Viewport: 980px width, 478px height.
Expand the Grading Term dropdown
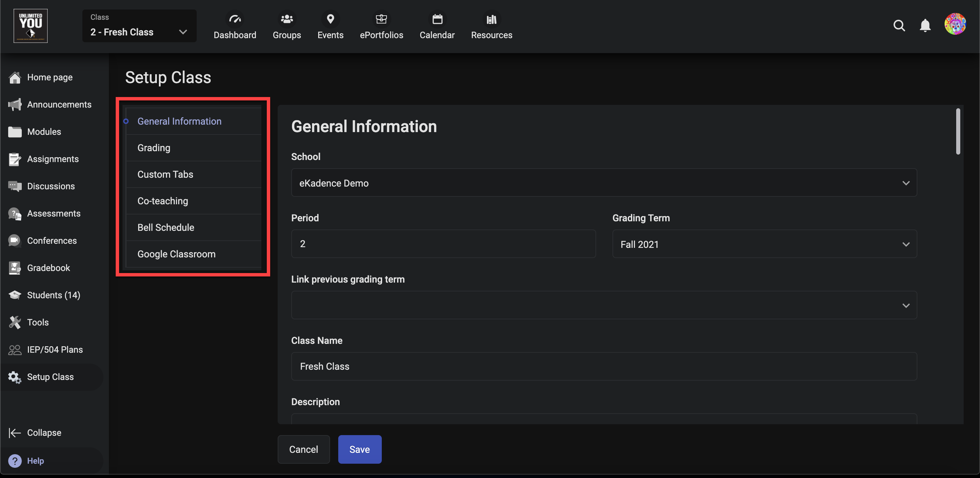click(x=764, y=244)
